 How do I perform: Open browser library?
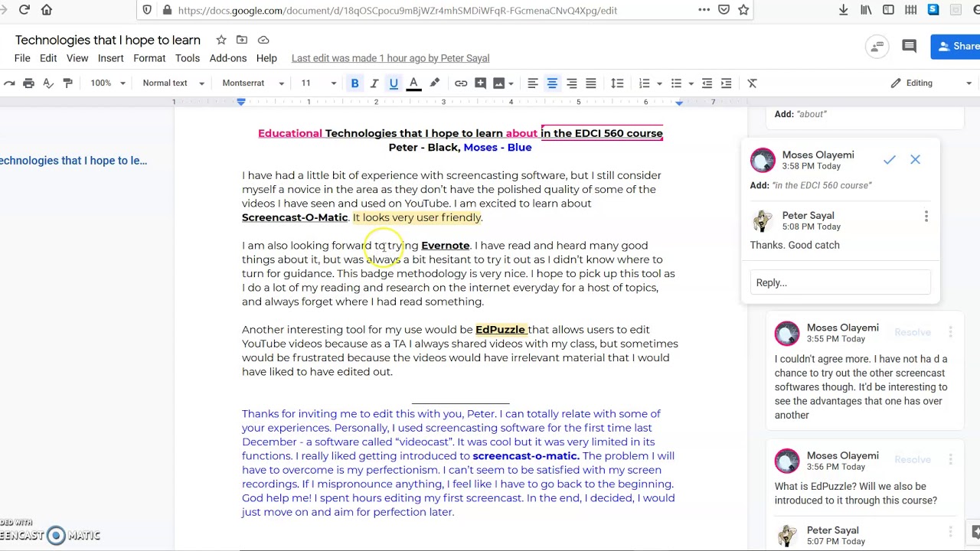tap(866, 10)
